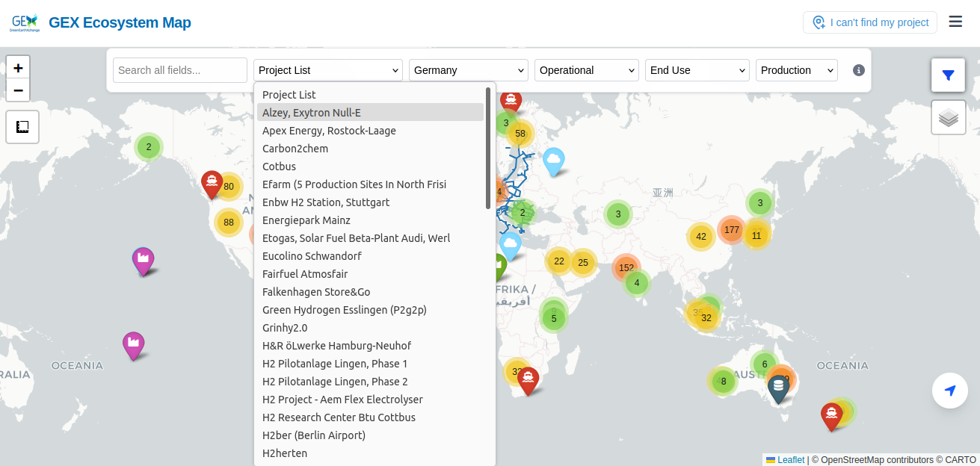This screenshot has width=980, height=466.
Task: Open the hamburger menu
Action: click(955, 22)
